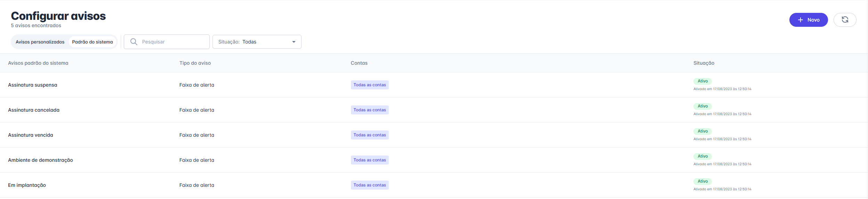Expand the Situação dropdown arrow
This screenshot has width=868, height=199.
(294, 42)
